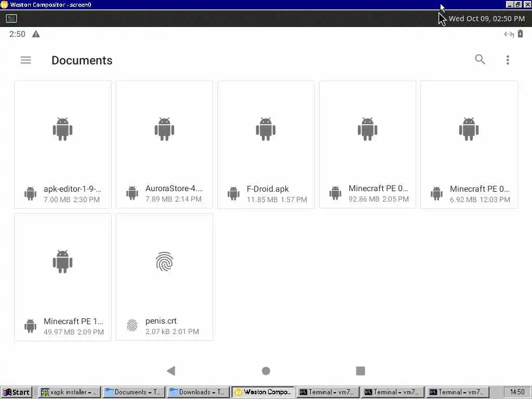Image resolution: width=532 pixels, height=399 pixels.
Task: Click the Weston panel date and time
Action: [x=486, y=19]
